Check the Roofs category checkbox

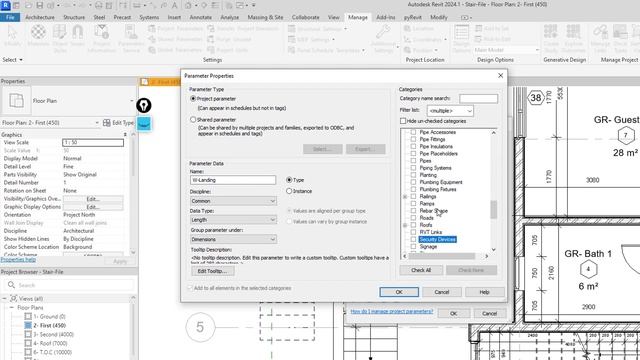click(413, 225)
